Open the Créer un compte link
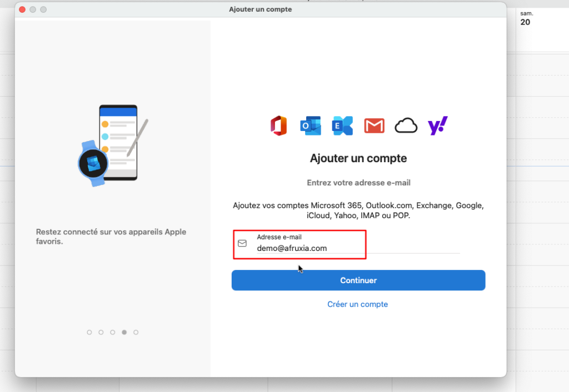 point(357,304)
